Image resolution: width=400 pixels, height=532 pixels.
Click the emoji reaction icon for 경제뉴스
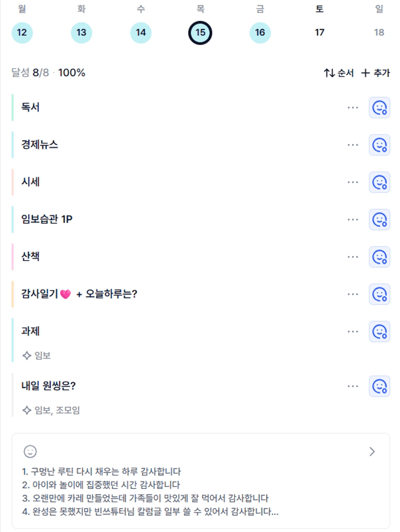click(379, 145)
